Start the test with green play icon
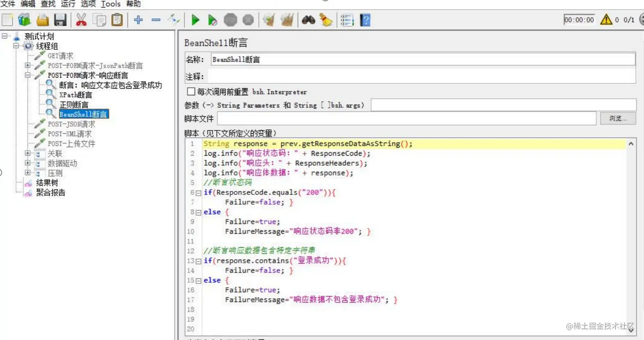 coord(195,20)
